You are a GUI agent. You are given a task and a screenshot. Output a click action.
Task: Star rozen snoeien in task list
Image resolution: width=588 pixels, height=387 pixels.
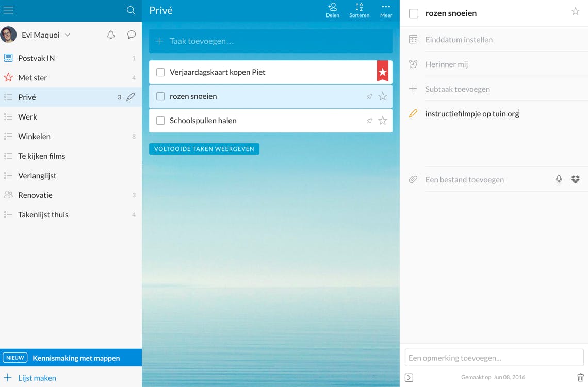click(383, 96)
